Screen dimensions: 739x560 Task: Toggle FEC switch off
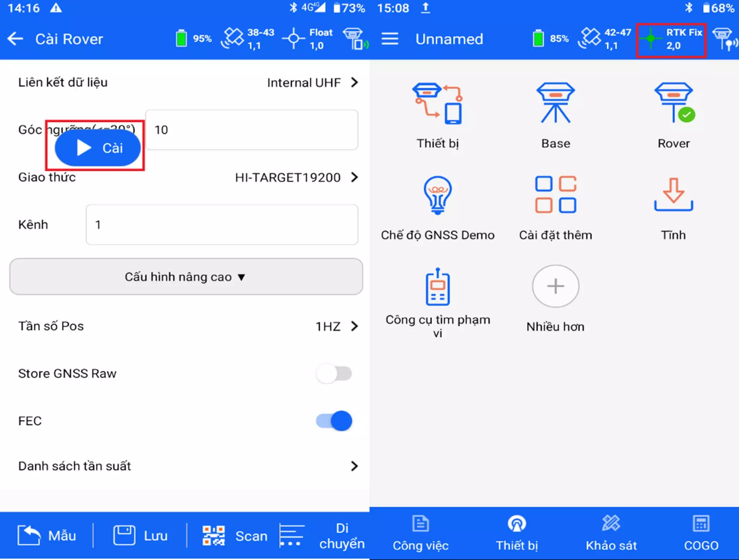339,420
